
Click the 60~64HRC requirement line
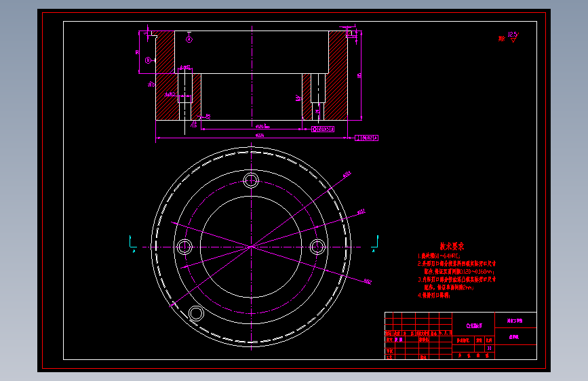439,256
